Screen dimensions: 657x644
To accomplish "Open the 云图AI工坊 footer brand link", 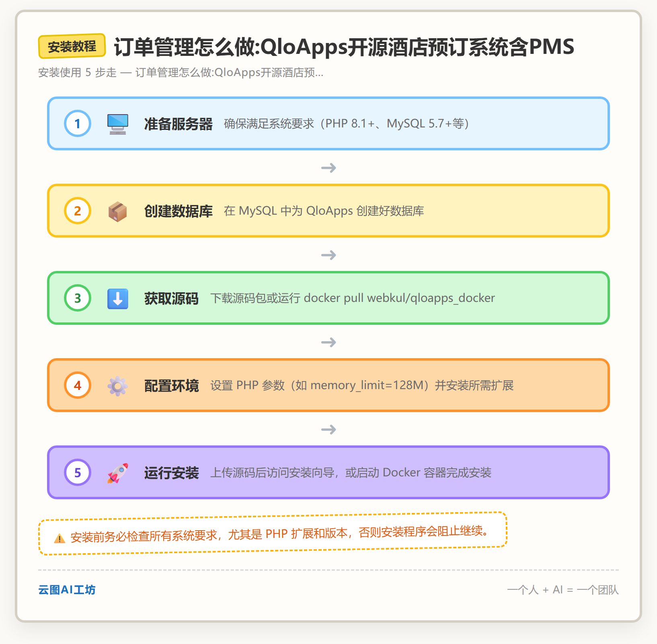I will [x=67, y=590].
